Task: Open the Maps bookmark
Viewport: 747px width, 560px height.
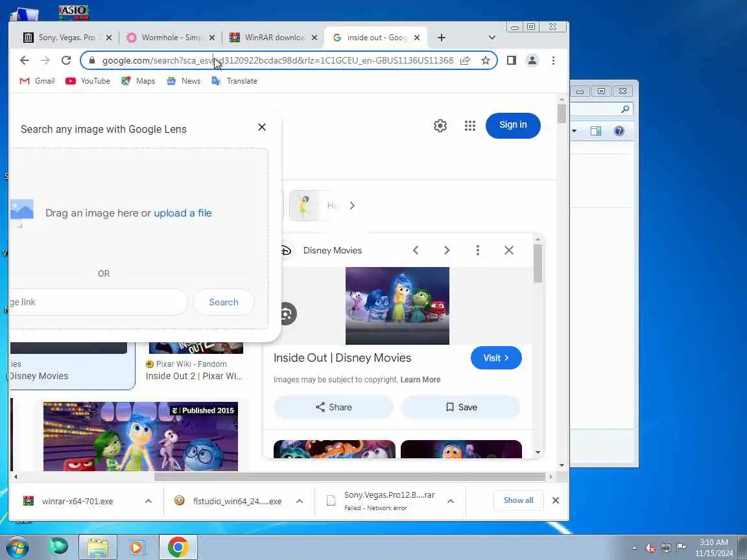Action: tap(138, 81)
